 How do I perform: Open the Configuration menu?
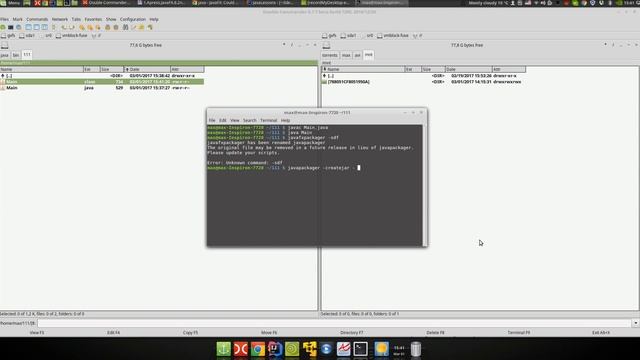click(133, 19)
